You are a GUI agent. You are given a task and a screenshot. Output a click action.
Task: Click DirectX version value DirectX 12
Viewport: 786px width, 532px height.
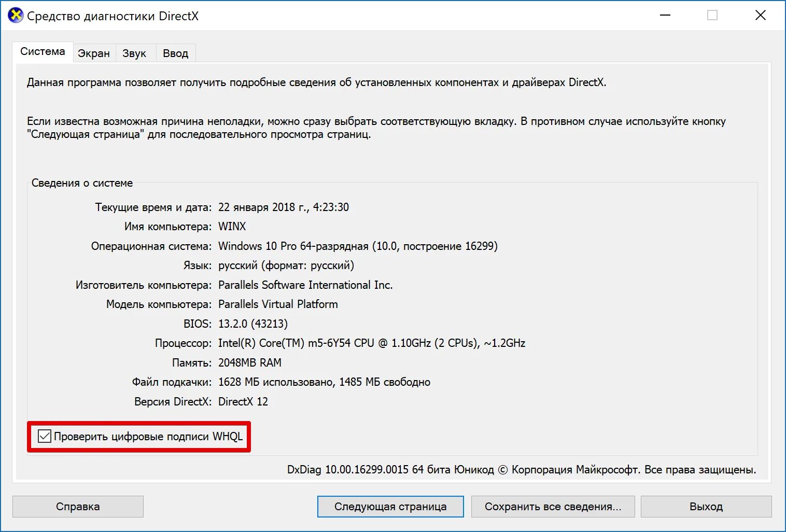point(243,402)
